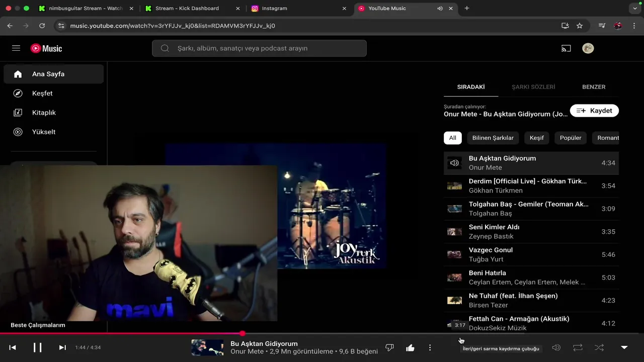
Task: Click the Zeynep Bastık artist name
Action: (491, 236)
